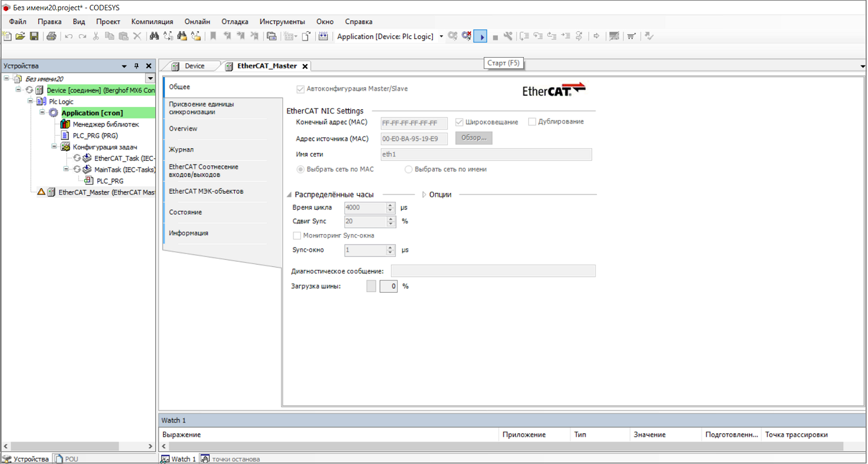Collapse the Plc Logic tree node

coord(30,101)
